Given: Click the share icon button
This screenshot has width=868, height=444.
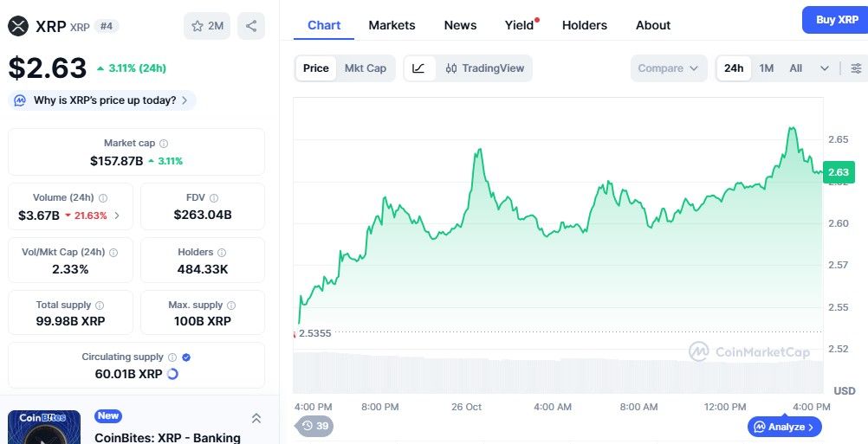Looking at the screenshot, I should (x=251, y=26).
